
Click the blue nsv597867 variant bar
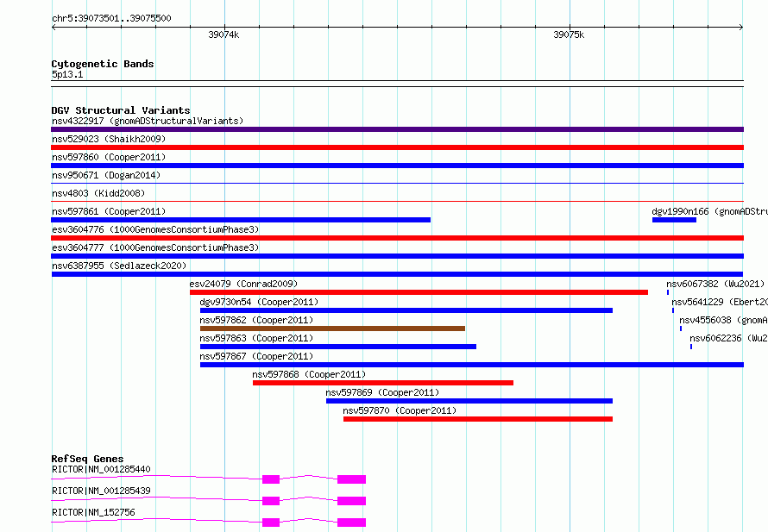(x=472, y=365)
